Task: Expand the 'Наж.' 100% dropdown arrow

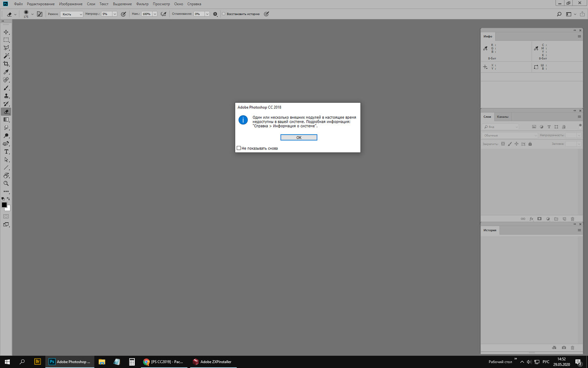Action: pos(155,14)
